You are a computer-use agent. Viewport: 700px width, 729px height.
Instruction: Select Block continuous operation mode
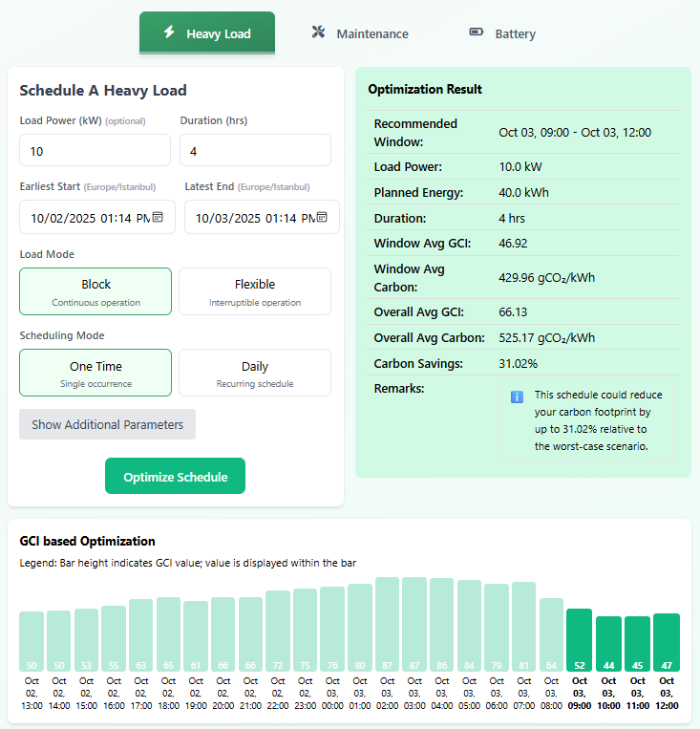point(95,291)
